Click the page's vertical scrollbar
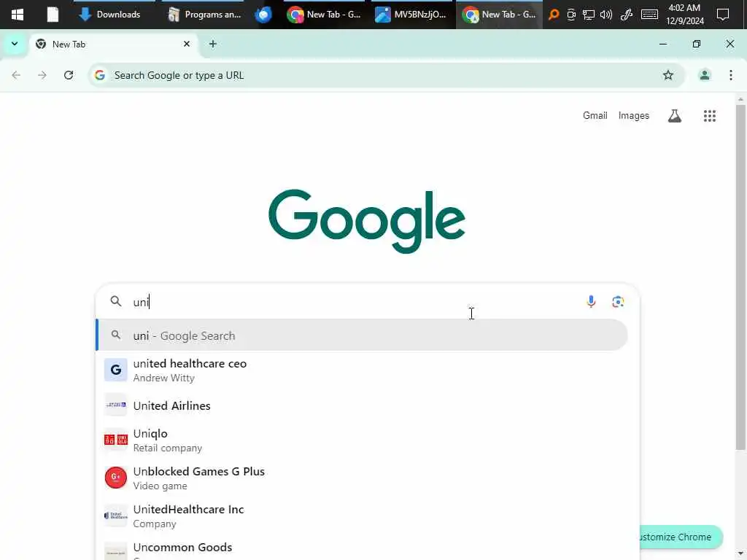747x560 pixels. tap(740, 277)
